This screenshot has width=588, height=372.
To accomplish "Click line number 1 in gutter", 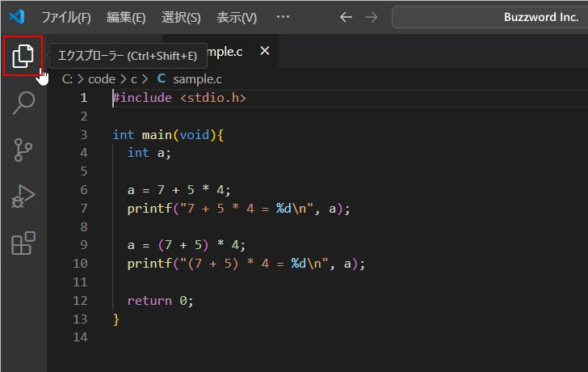I will click(x=84, y=98).
